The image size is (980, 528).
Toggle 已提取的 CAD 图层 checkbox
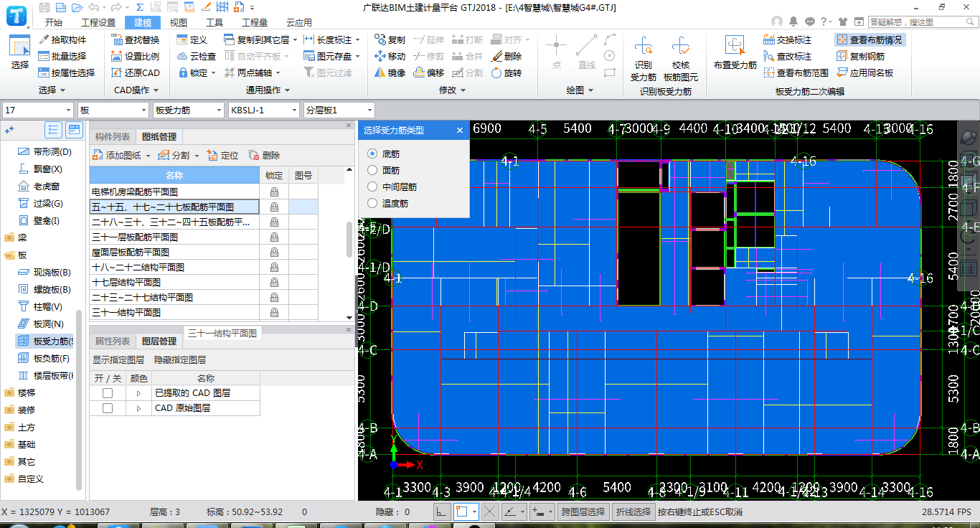(x=108, y=393)
